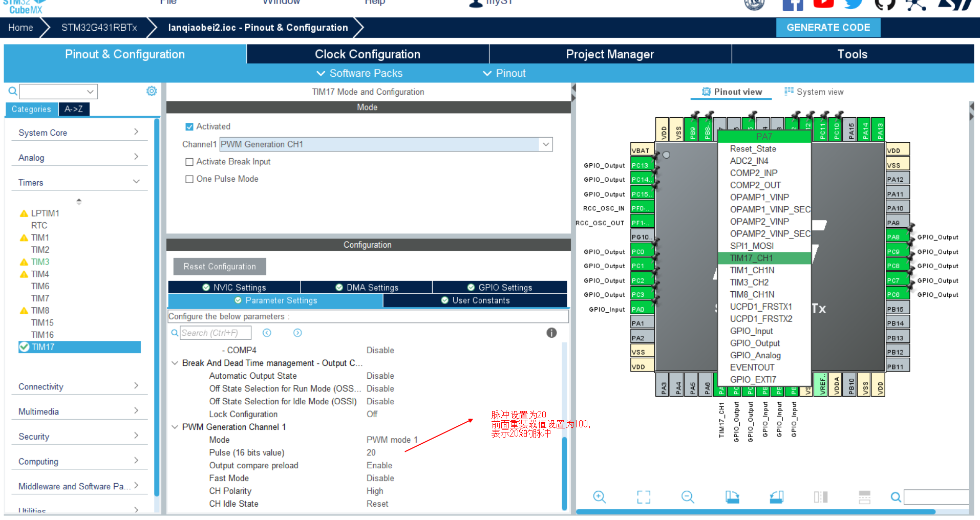Click the STM32G431RBTx breadcrumb
Image resolution: width=980 pixels, height=520 pixels.
99,28
